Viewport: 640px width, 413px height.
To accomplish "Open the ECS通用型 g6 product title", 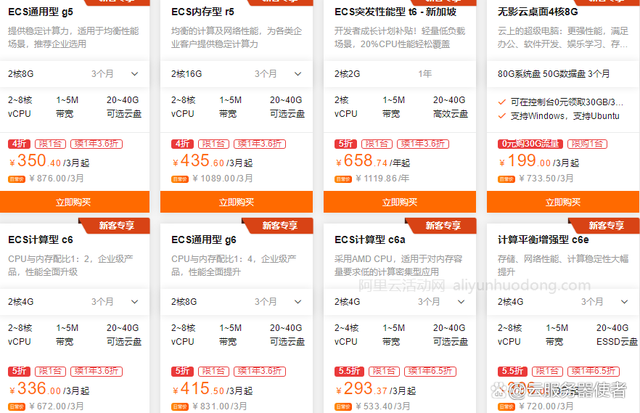I will [x=204, y=240].
